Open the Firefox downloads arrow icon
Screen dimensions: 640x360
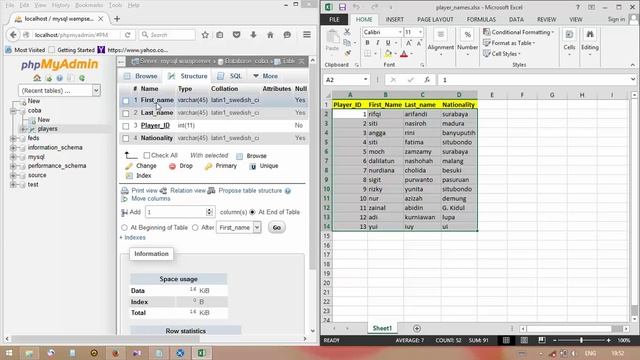pyautogui.click(x=253, y=35)
